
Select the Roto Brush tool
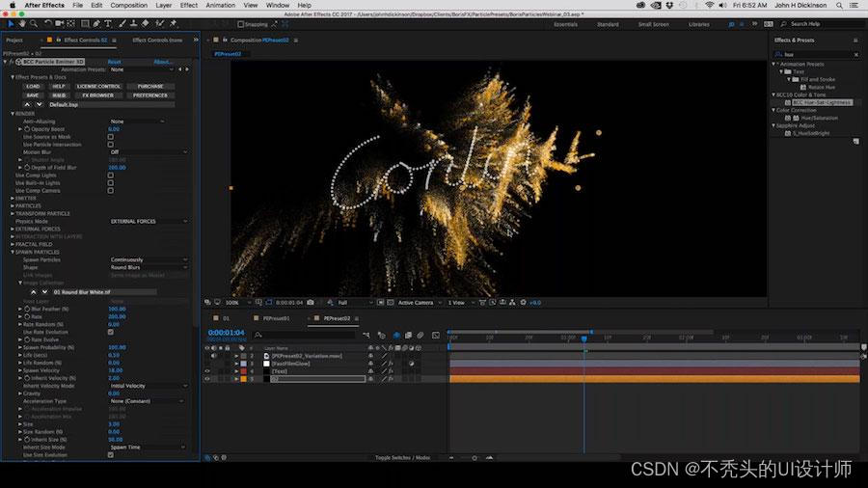pyautogui.click(x=159, y=24)
